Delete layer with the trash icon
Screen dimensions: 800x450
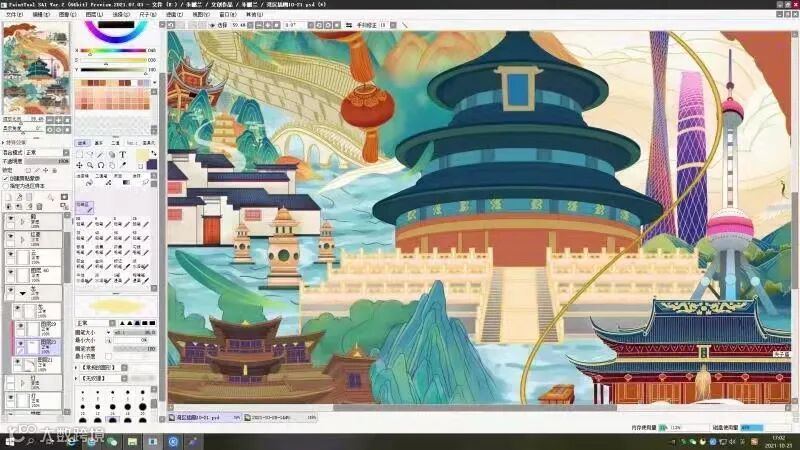(x=39, y=207)
